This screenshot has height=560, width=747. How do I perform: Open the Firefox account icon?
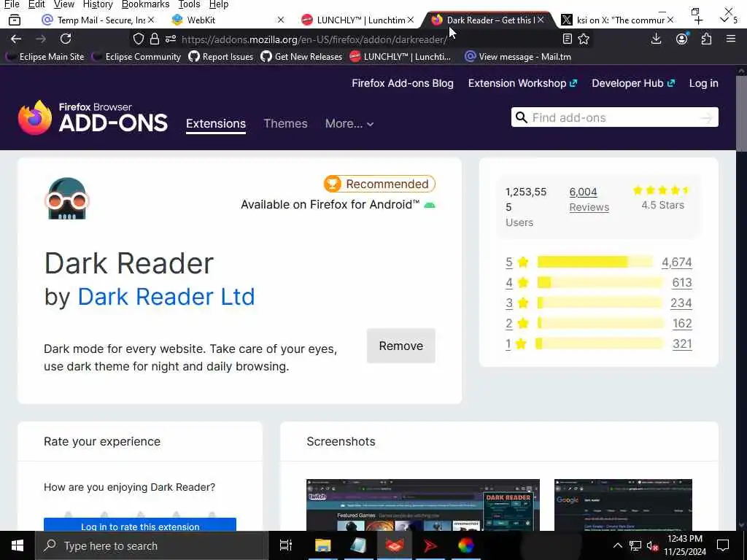tap(682, 39)
